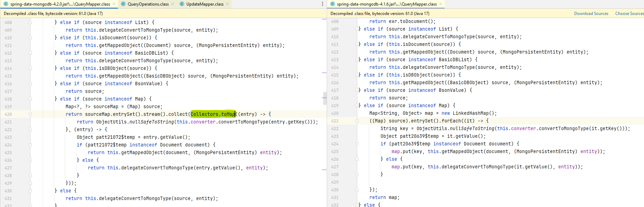Viewport: 644px width, 207px height.
Task: Switch to the QueryOperations.class tab
Action: click(x=148, y=4)
